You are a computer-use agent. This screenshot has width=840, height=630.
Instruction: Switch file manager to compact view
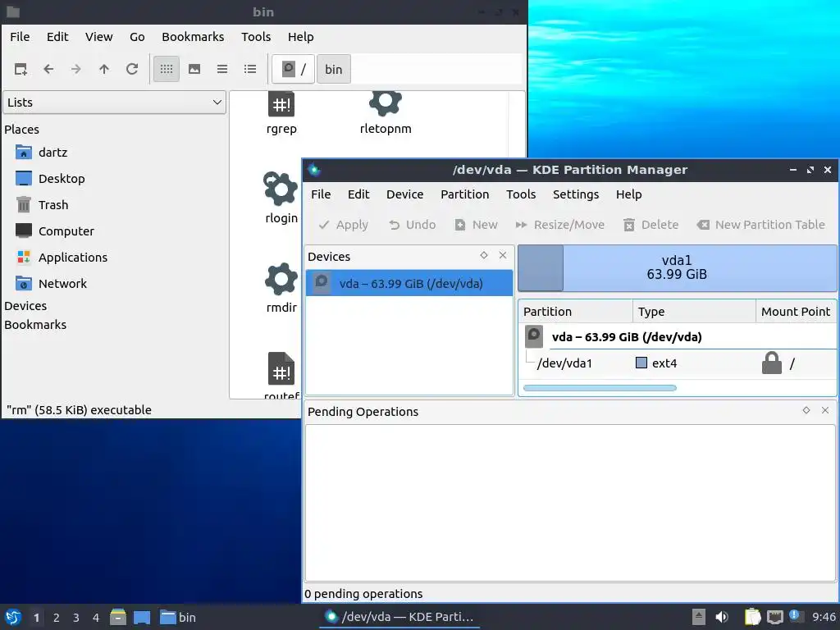[222, 69]
